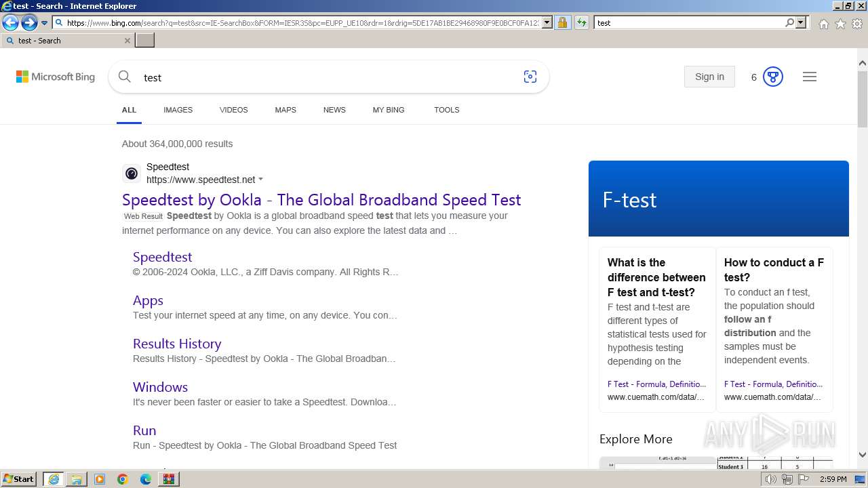Viewport: 868px width, 488px height.
Task: Open the search provider dropdown arrow
Action: coord(801,22)
